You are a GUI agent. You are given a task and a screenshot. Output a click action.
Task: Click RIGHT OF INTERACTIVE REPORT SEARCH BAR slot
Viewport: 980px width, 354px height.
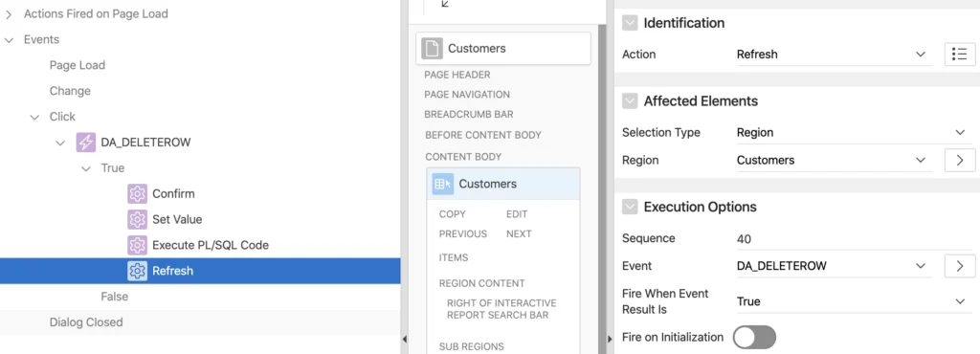[501, 309]
